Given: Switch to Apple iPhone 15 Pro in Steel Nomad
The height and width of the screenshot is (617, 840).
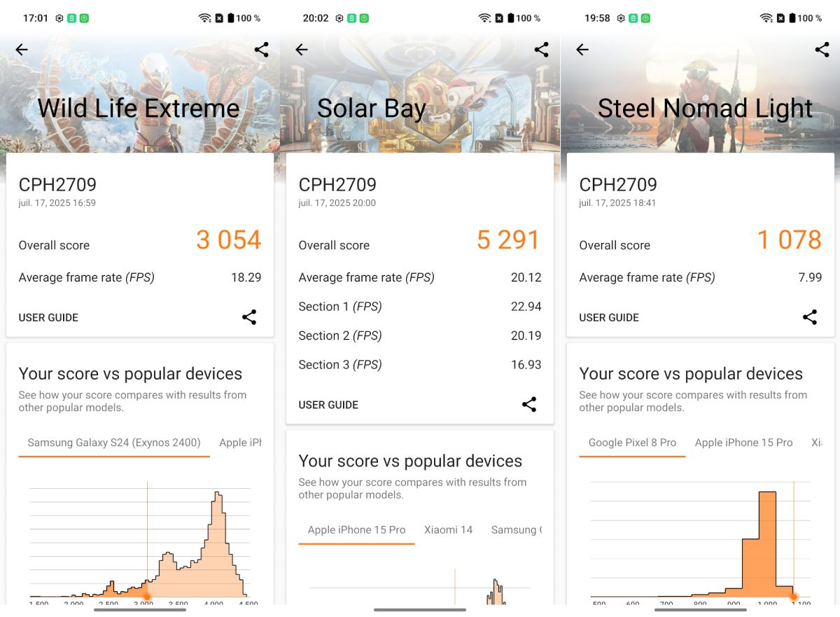Looking at the screenshot, I should [743, 443].
